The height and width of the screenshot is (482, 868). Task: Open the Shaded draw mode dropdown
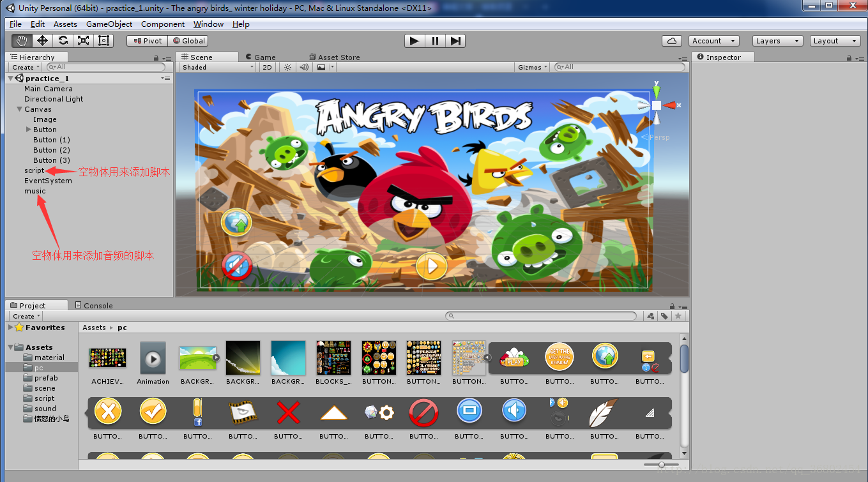tap(217, 67)
